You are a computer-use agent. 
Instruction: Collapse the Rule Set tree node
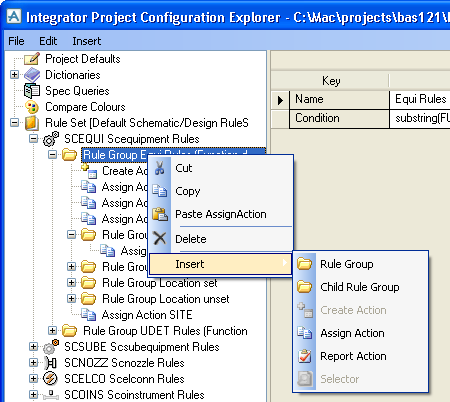click(x=14, y=123)
